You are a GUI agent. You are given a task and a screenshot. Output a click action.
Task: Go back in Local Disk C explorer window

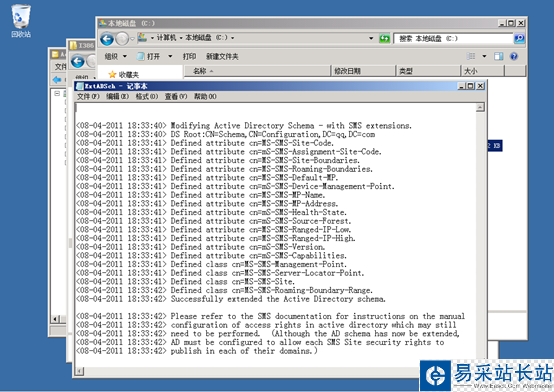(x=107, y=39)
